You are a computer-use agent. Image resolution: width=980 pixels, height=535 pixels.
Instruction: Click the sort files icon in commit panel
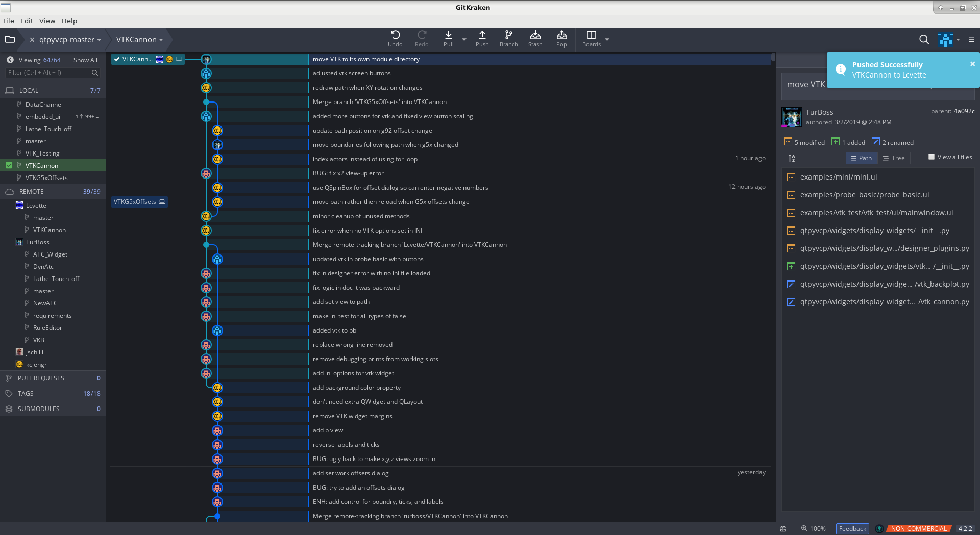click(792, 158)
